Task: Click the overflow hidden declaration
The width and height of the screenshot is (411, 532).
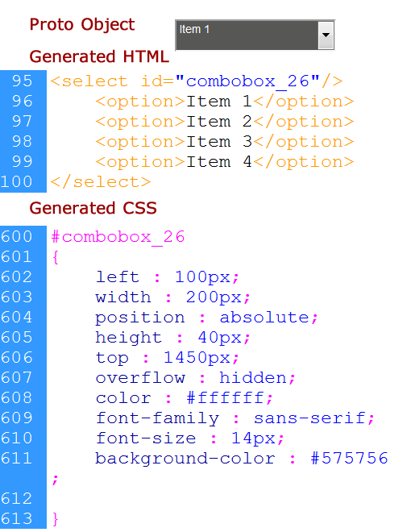Action: tap(196, 378)
